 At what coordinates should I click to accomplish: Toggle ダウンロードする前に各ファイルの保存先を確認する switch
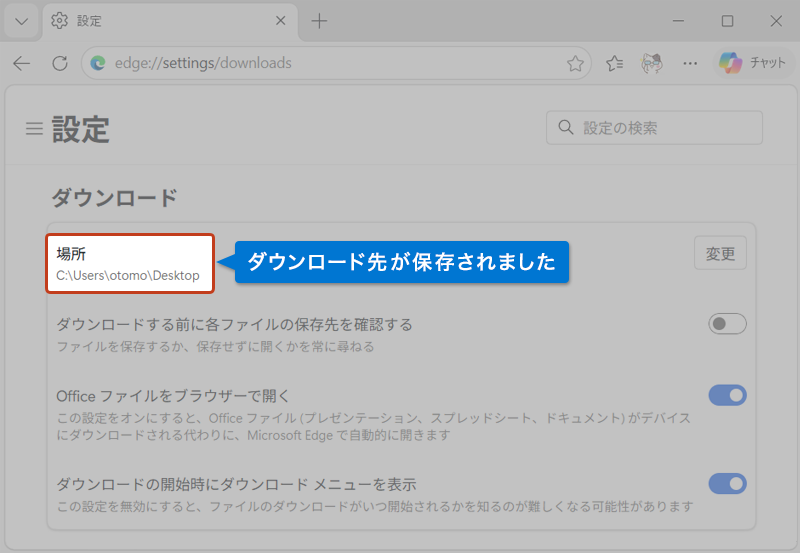[x=727, y=324]
